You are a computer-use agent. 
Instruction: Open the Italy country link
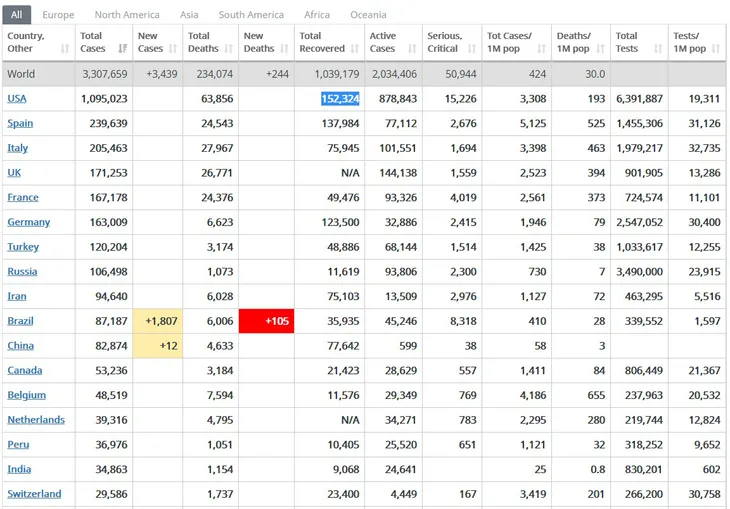pyautogui.click(x=18, y=148)
